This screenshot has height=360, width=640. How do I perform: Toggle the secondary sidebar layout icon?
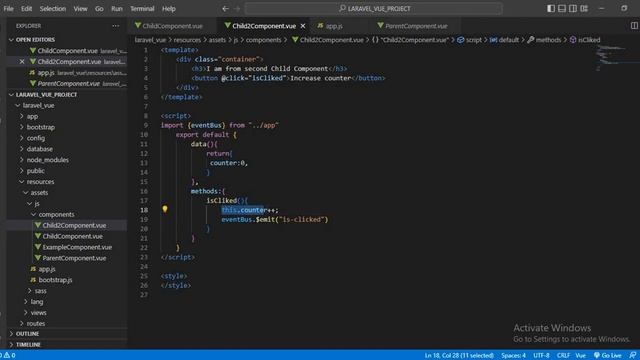[573, 9]
